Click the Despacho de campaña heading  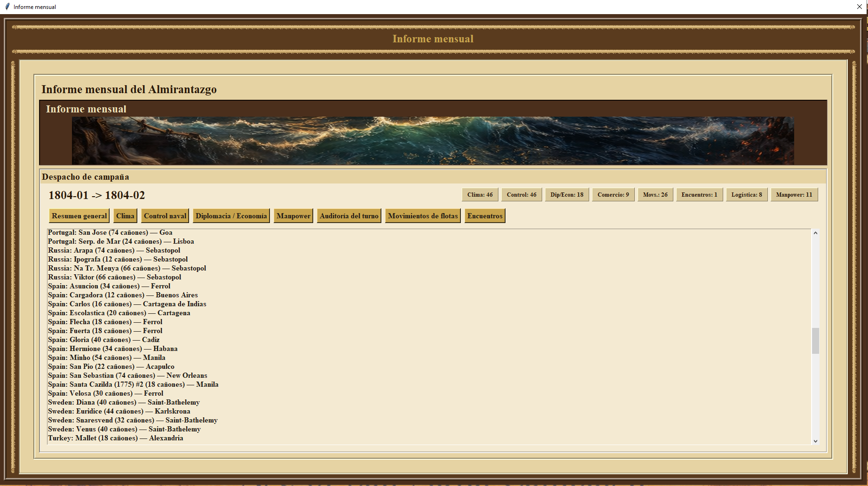coord(85,177)
